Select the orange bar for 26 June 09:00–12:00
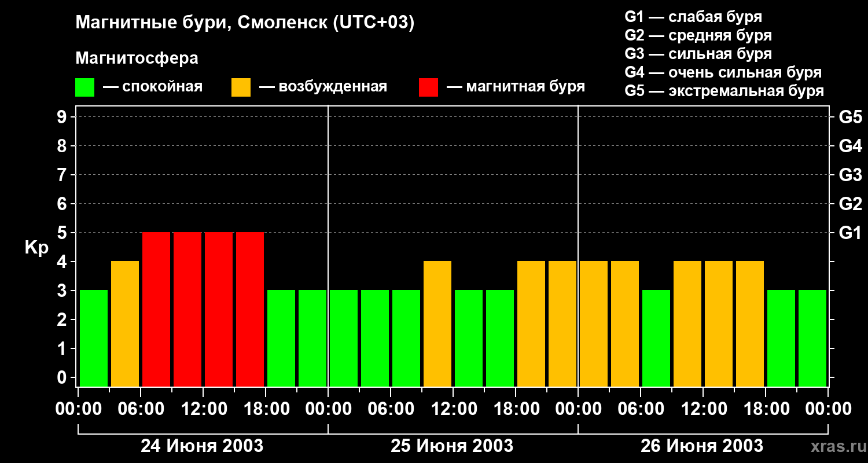The image size is (868, 463). [687, 324]
